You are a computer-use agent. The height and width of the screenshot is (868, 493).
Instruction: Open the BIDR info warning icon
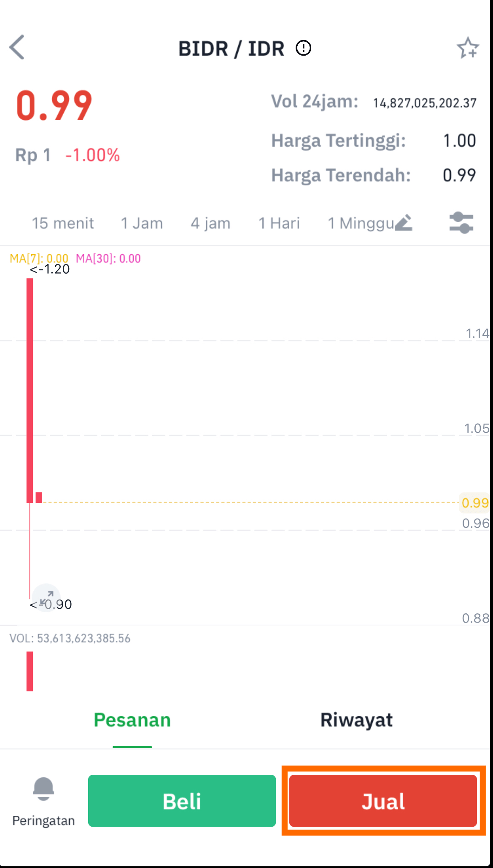click(x=304, y=48)
